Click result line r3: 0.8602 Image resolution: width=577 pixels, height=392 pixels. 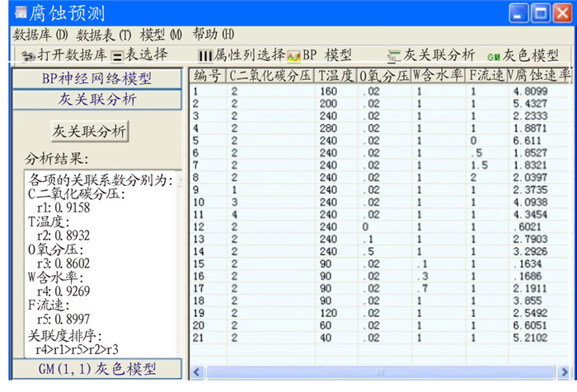pyautogui.click(x=63, y=264)
